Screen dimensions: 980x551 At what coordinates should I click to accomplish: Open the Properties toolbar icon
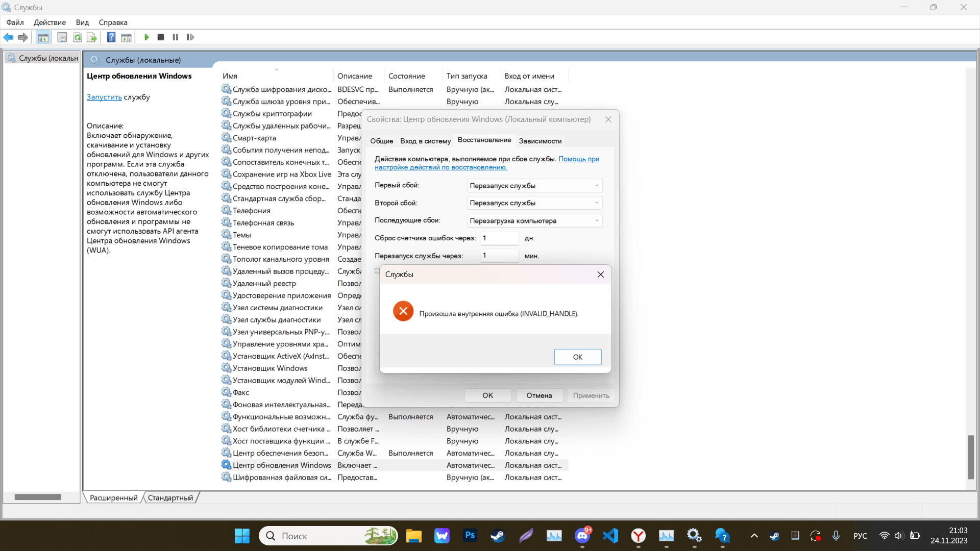pyautogui.click(x=62, y=37)
